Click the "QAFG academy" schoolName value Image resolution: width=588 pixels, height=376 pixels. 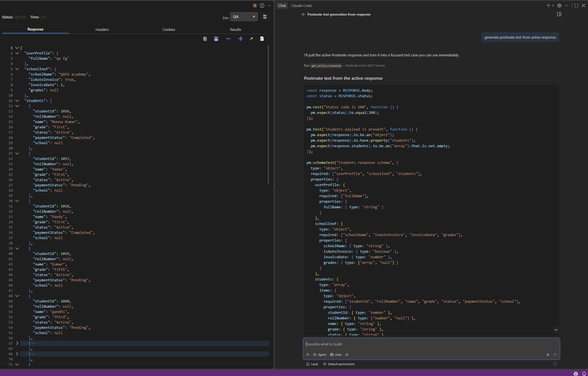[73, 74]
